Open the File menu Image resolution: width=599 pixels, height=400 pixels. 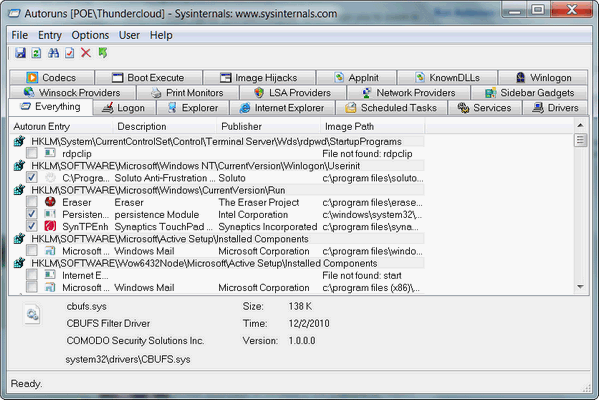point(19,35)
